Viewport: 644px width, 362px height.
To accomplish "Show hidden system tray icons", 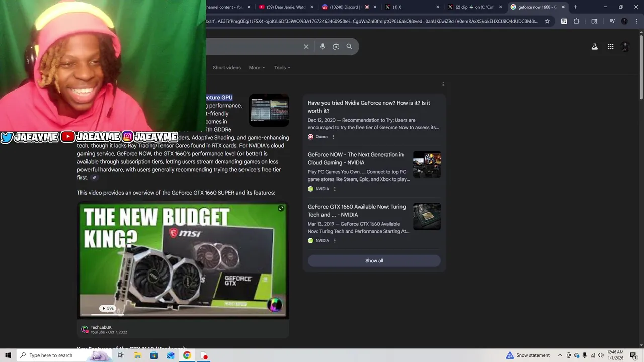I will [560, 355].
